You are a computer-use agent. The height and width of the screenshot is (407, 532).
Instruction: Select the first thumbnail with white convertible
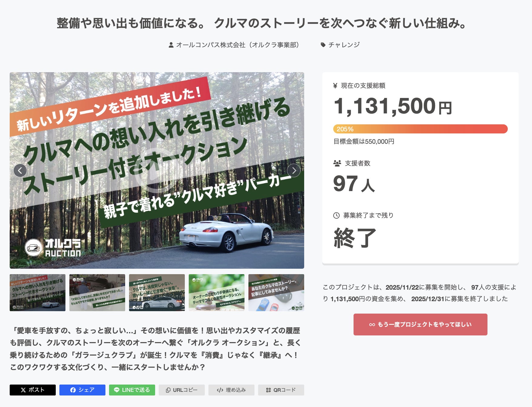pos(38,293)
